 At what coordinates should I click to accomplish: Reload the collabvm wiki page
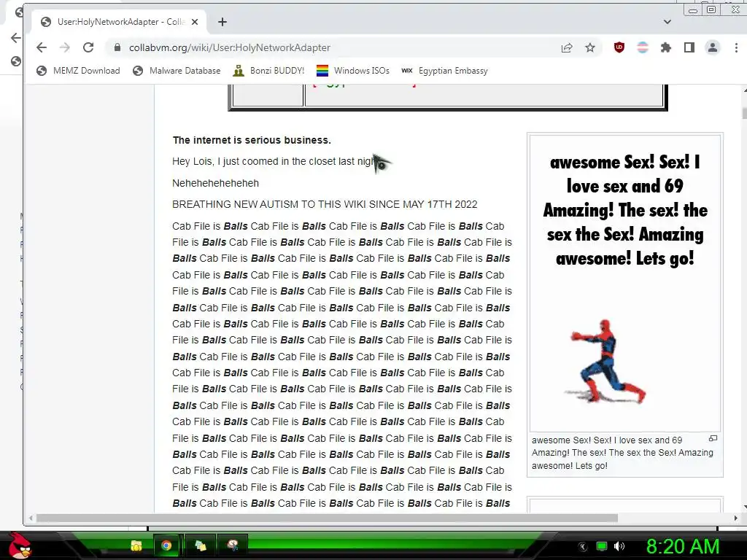[x=88, y=47]
